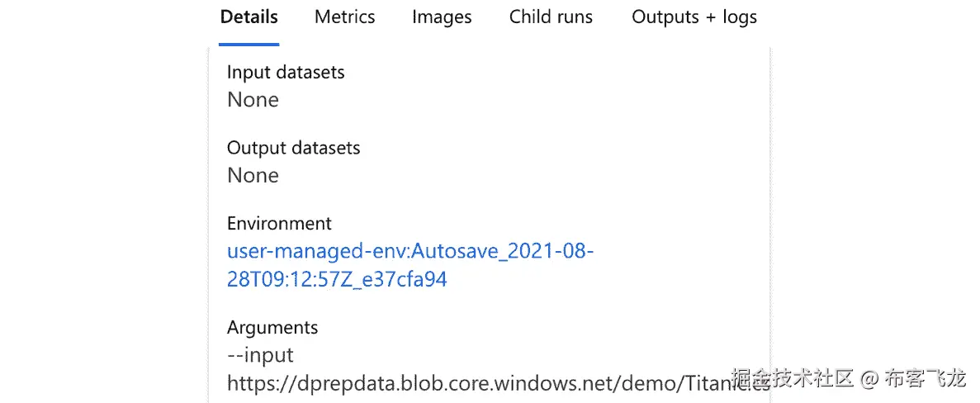Select the Images tab
This screenshot has height=403, width=980.
[x=442, y=17]
